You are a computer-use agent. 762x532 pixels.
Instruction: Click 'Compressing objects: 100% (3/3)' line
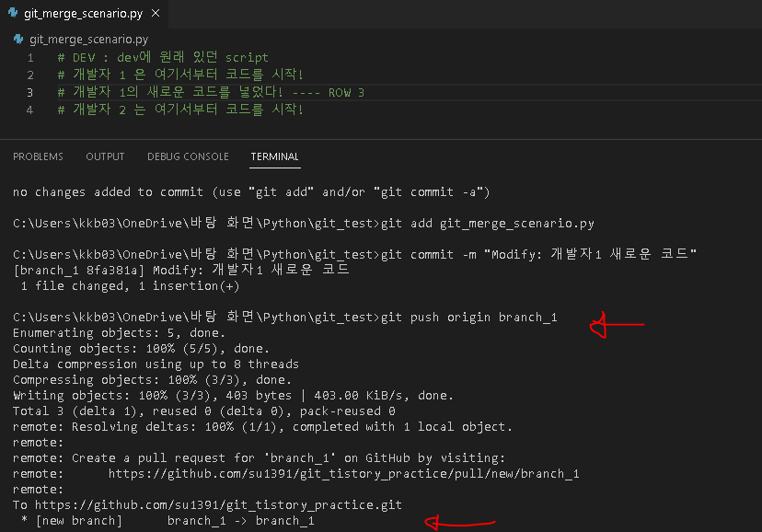coord(152,379)
